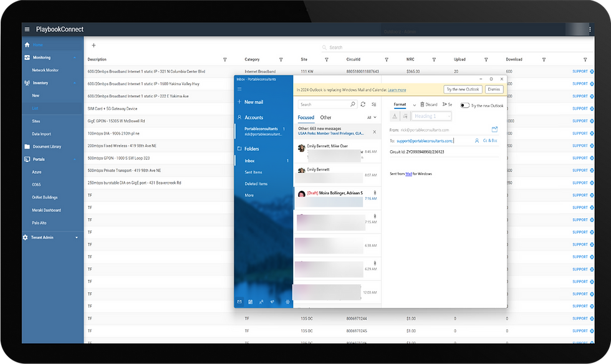Viewport: 611px width, 364px height.
Task: Expand the Tenant Admin section
Action: tap(76, 237)
